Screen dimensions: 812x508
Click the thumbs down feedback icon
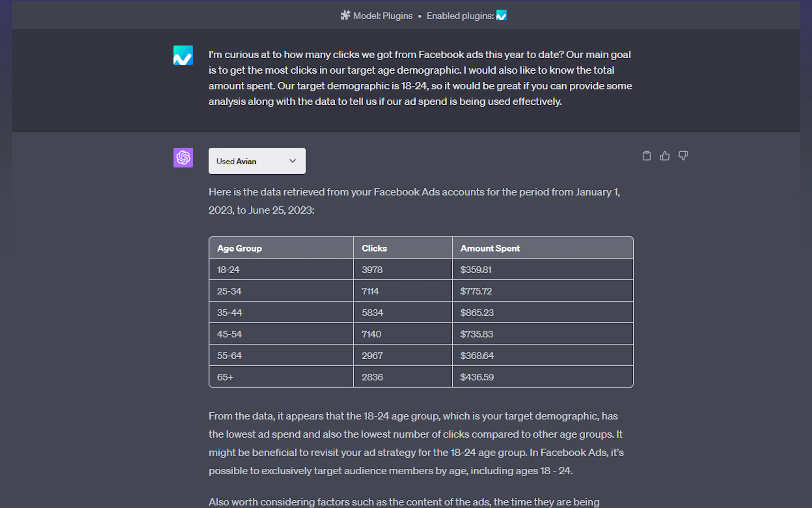click(683, 156)
